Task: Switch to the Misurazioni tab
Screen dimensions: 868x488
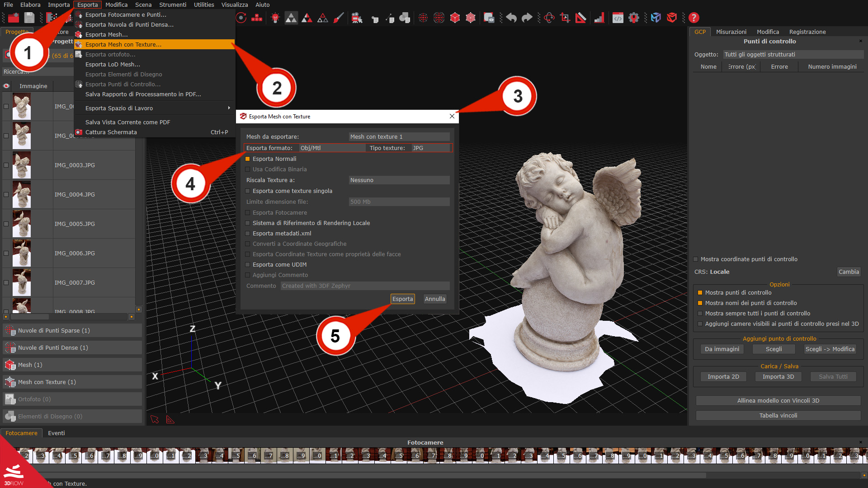Action: (731, 32)
